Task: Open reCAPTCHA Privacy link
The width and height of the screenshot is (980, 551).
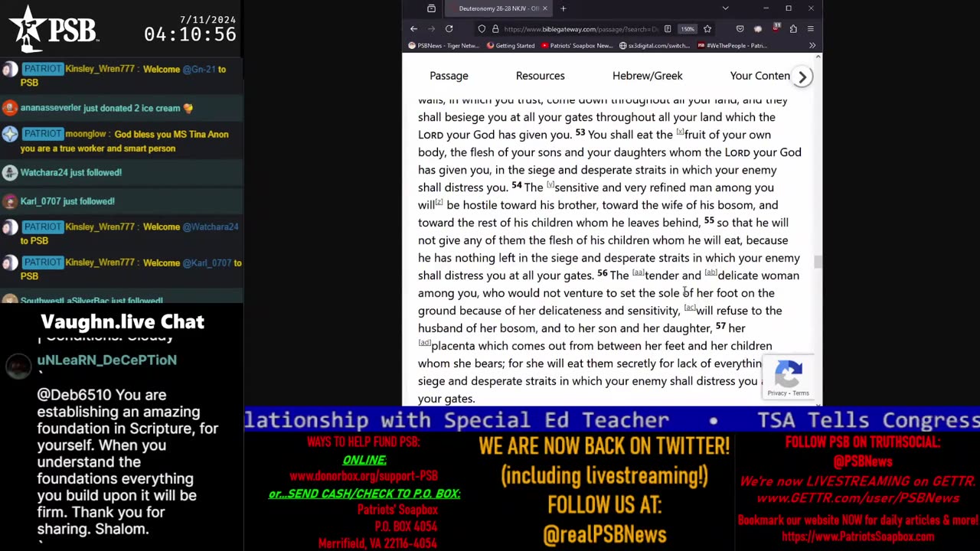Action: click(x=777, y=393)
